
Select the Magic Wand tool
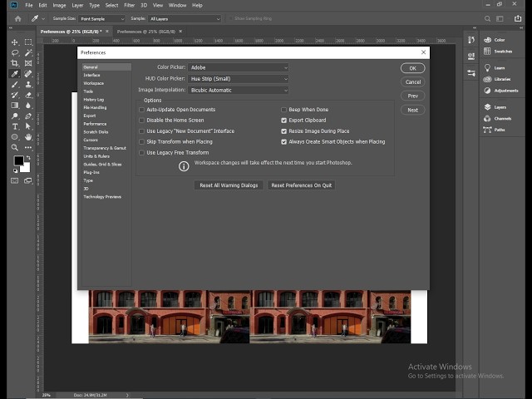pyautogui.click(x=28, y=52)
